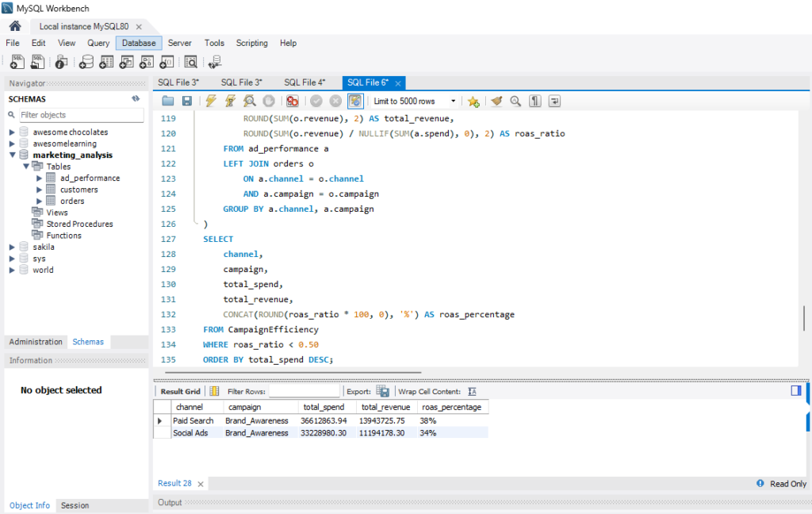The image size is (812, 514).
Task: Click the Filter objects search field
Action: pos(81,115)
